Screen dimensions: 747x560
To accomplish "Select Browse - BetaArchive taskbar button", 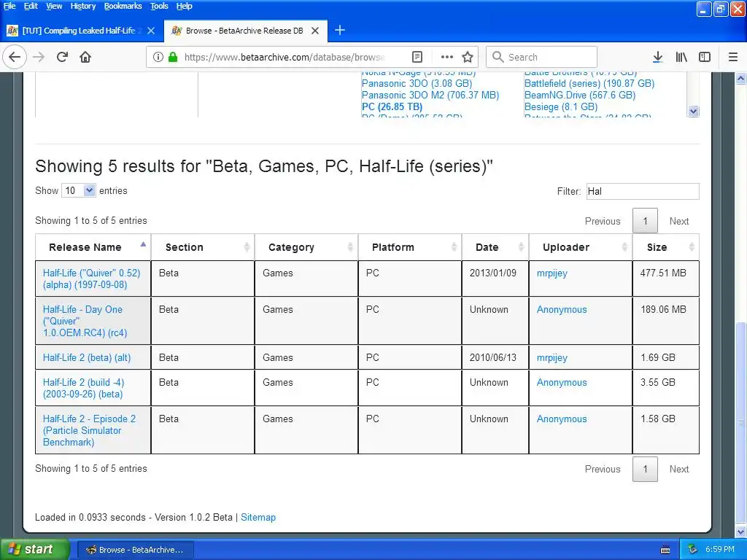I will coord(135,550).
